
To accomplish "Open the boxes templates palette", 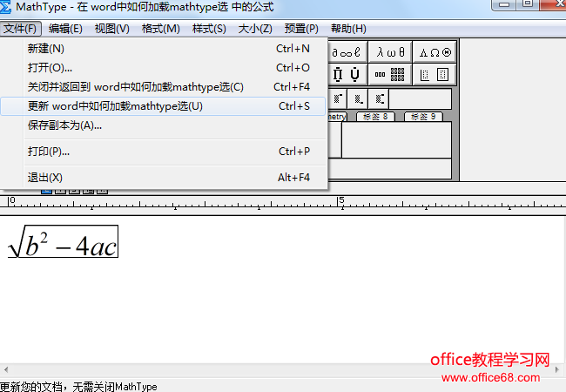I will 435,74.
